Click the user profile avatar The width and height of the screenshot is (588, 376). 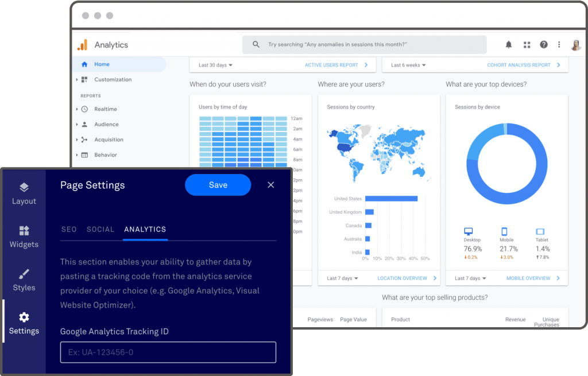tap(575, 45)
